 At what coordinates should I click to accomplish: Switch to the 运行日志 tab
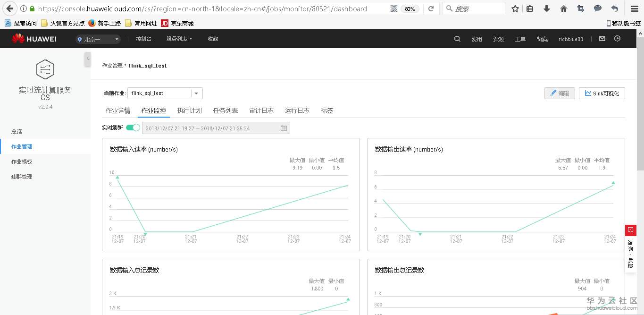tap(296, 111)
